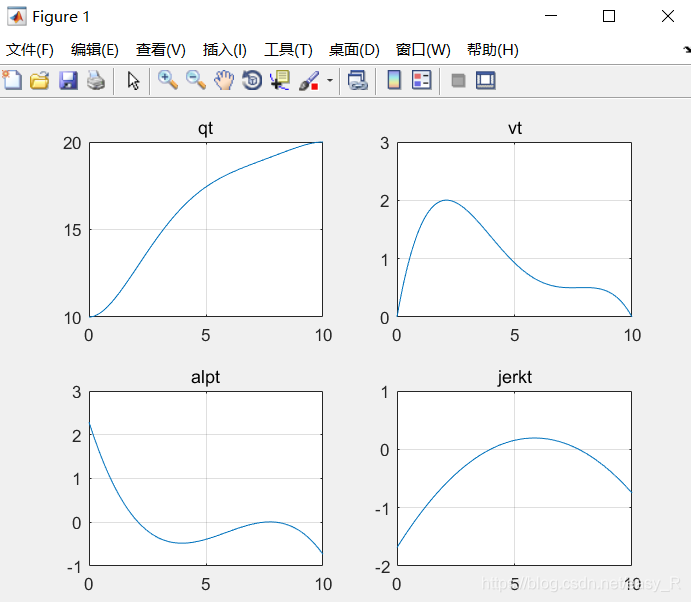The image size is (691, 602).
Task: Open the 窗口(W) menu
Action: tap(423, 50)
